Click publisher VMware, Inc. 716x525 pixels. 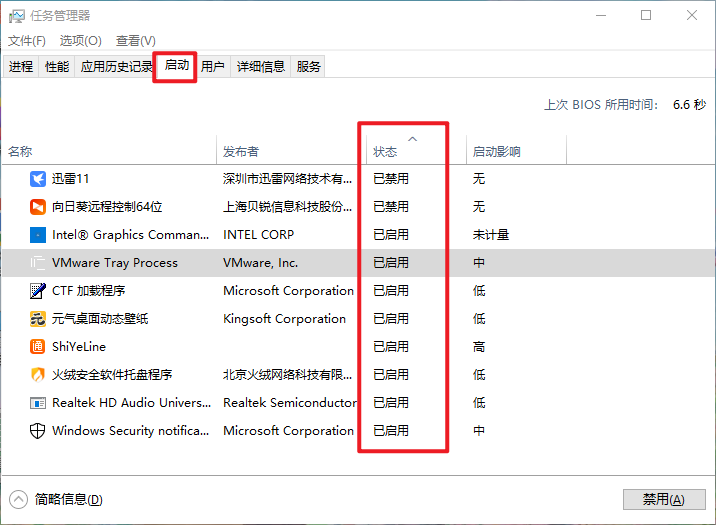pos(260,263)
